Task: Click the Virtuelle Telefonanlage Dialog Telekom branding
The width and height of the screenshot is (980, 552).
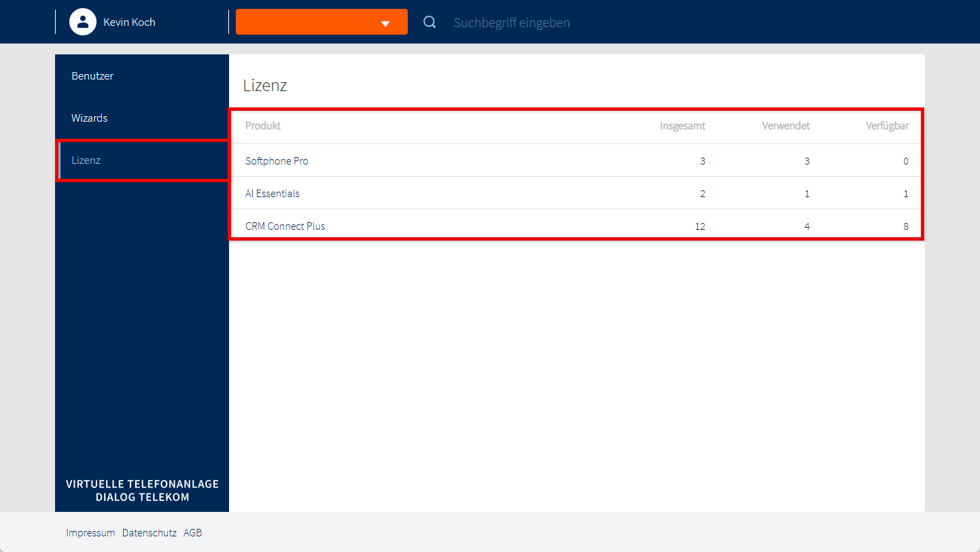Action: coord(142,490)
